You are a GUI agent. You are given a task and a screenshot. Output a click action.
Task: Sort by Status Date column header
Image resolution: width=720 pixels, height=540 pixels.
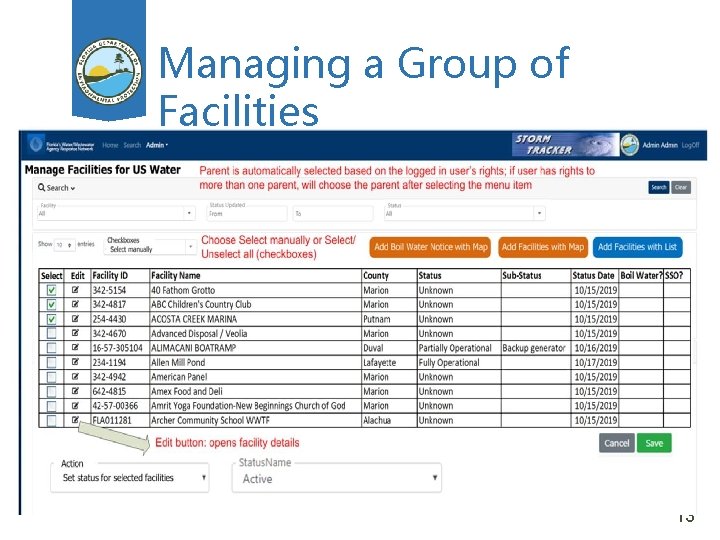(593, 276)
